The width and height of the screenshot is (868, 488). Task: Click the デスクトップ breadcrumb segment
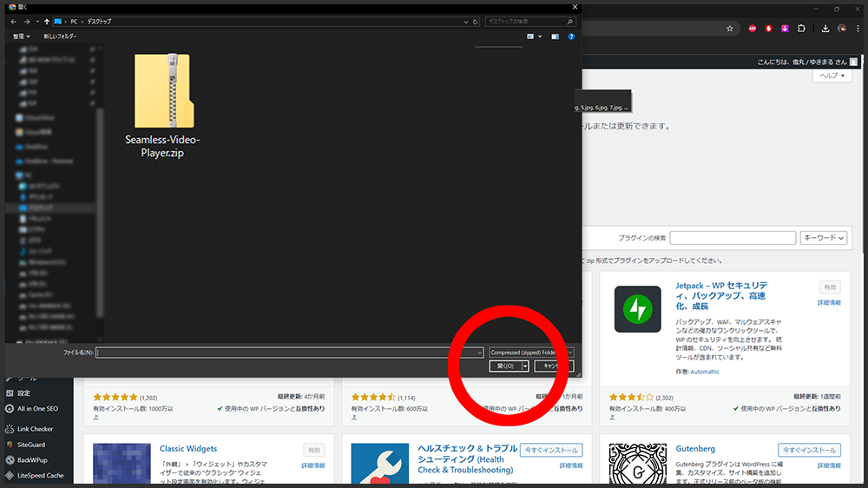[99, 22]
